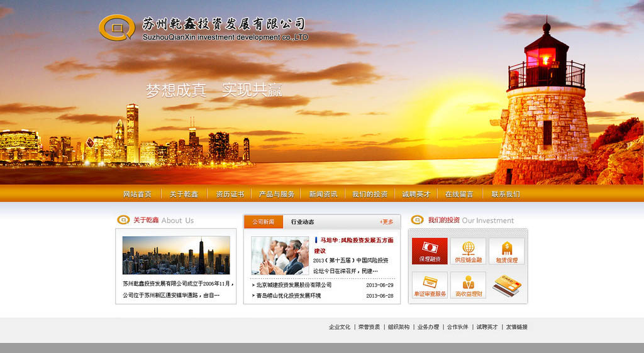
Task: Open footer link 组织架构
Action: (398, 327)
